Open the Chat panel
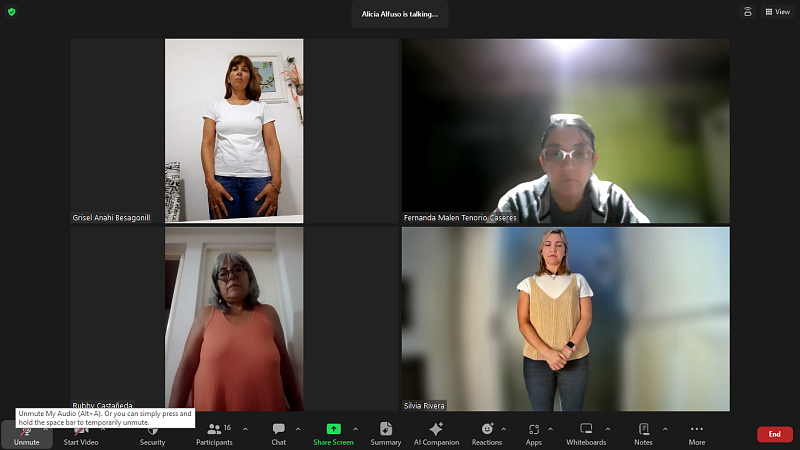This screenshot has height=450, width=800. [x=278, y=433]
